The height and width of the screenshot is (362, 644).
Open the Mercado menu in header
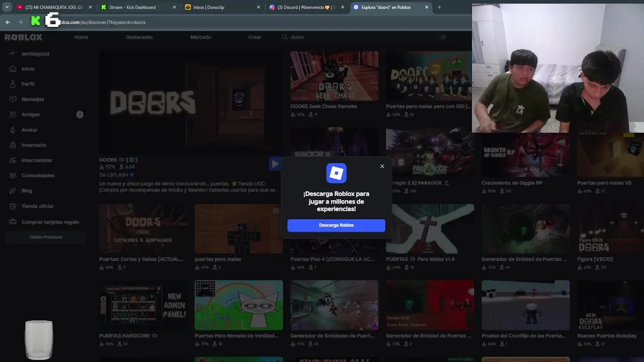[200, 37]
